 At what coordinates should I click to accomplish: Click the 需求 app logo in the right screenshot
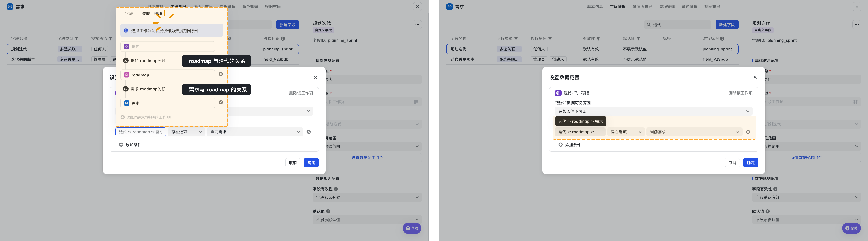tap(450, 7)
